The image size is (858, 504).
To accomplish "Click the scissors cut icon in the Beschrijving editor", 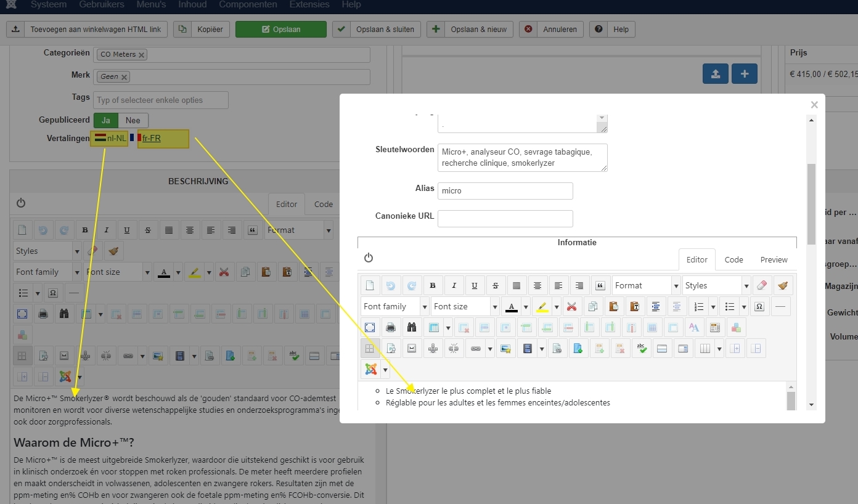I will [x=224, y=272].
